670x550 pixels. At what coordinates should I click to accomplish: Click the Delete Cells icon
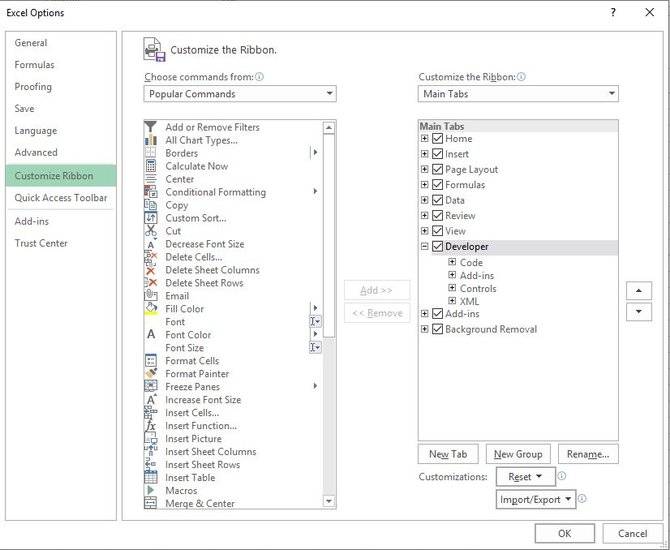coord(150,257)
